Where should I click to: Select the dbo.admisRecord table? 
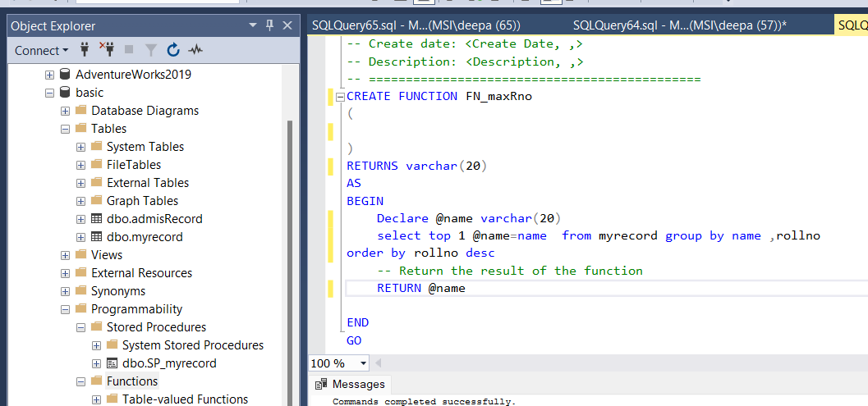154,219
